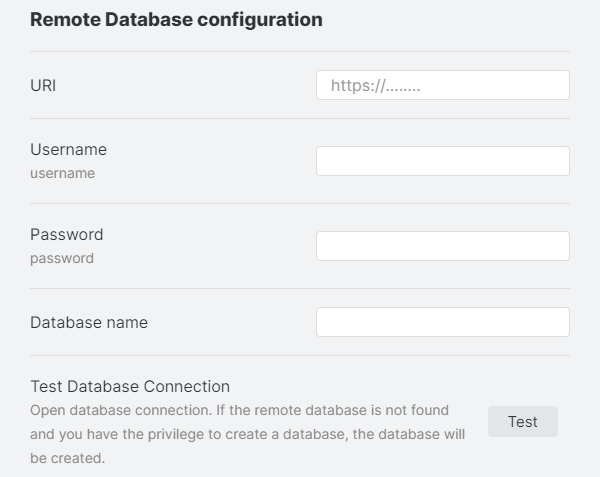Click the URI label text
This screenshot has width=600, height=477.
(43, 86)
